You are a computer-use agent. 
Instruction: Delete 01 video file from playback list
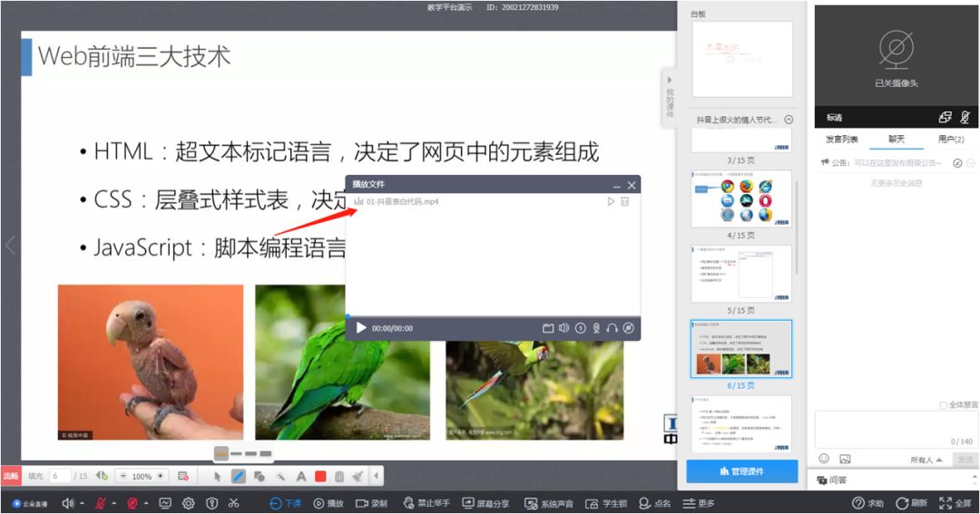(624, 202)
